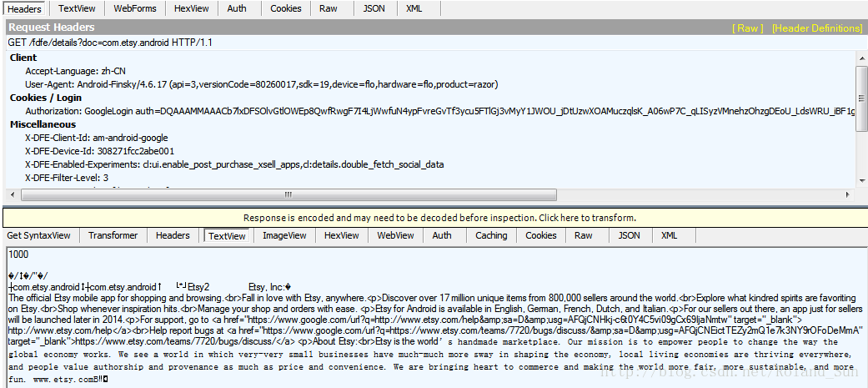Open request JSON tab

coord(374,8)
